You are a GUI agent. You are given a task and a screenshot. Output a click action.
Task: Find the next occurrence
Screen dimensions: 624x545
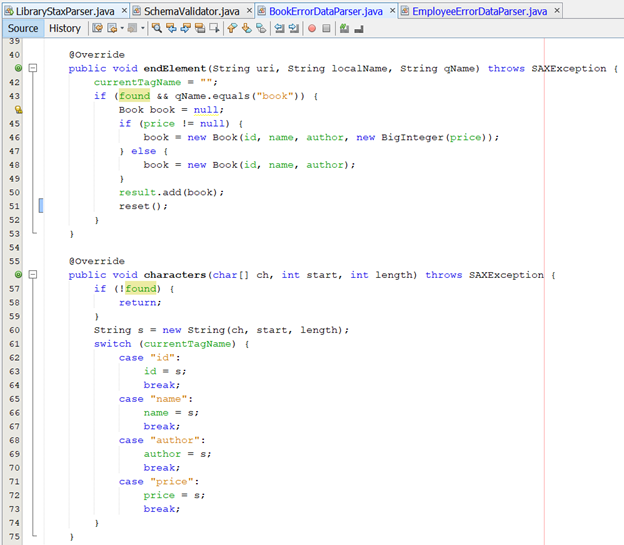185,28
